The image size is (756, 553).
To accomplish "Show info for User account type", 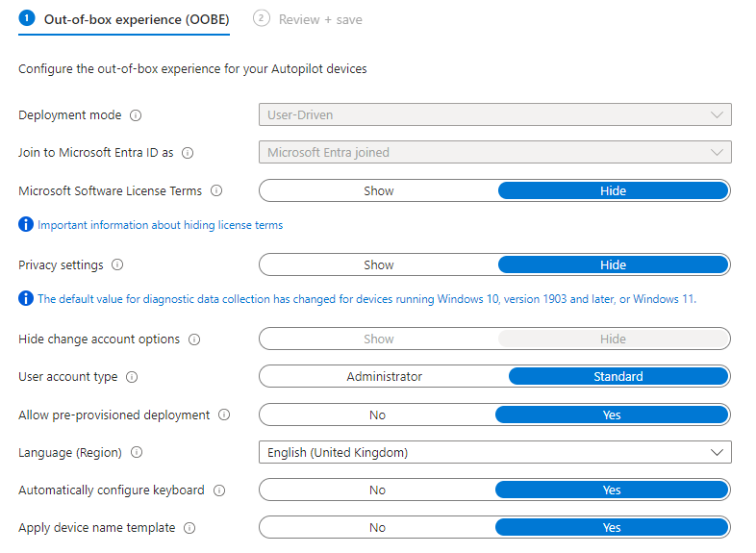I will [x=132, y=377].
